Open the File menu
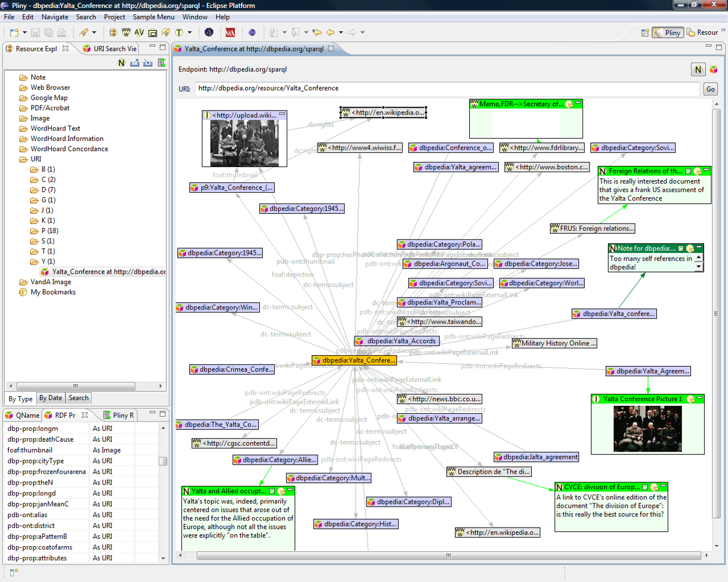The height and width of the screenshot is (582, 728). point(9,17)
